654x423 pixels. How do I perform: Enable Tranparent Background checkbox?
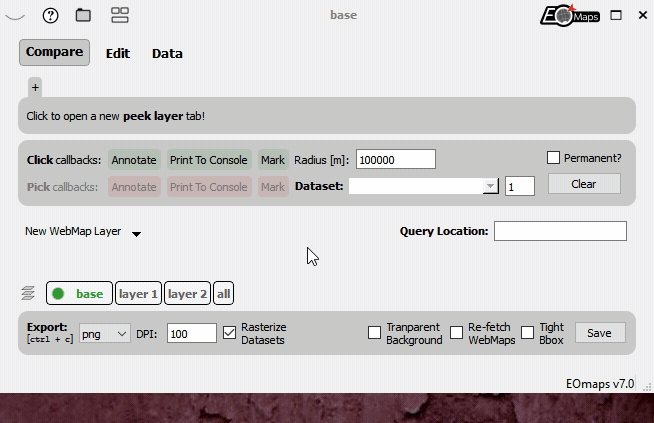point(374,333)
